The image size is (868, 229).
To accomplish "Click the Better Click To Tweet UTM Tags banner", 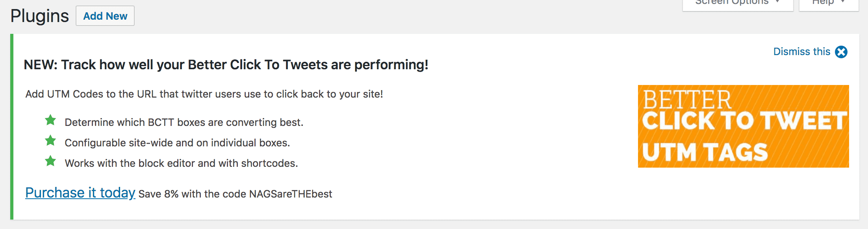I will (x=744, y=126).
